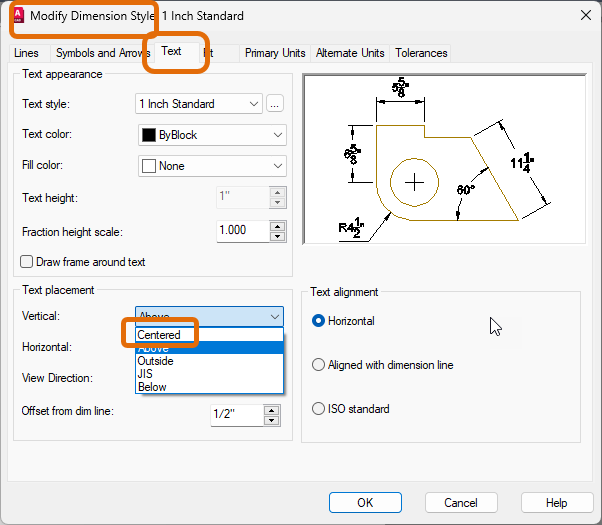Collapse the Vertical placement dropdown arrow
Viewport: 602px width, 525px height.
[275, 317]
